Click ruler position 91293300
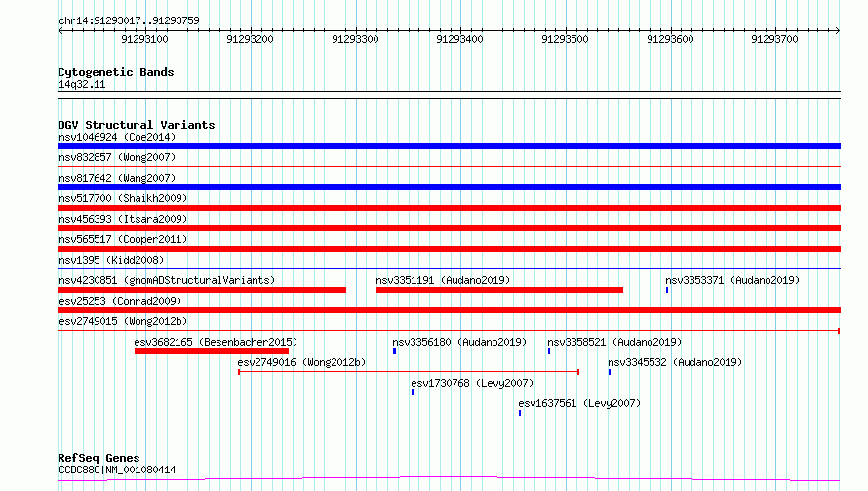The width and height of the screenshot is (868, 491). point(355,39)
